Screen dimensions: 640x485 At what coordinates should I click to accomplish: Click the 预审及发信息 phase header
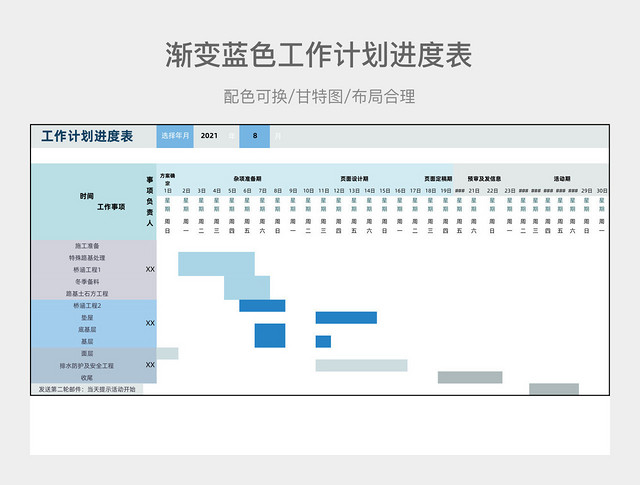(484, 179)
